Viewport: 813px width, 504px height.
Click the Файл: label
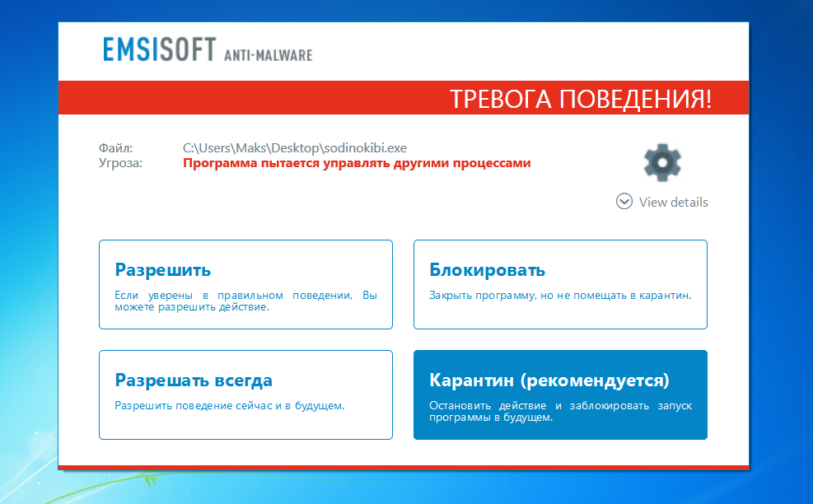click(115, 147)
